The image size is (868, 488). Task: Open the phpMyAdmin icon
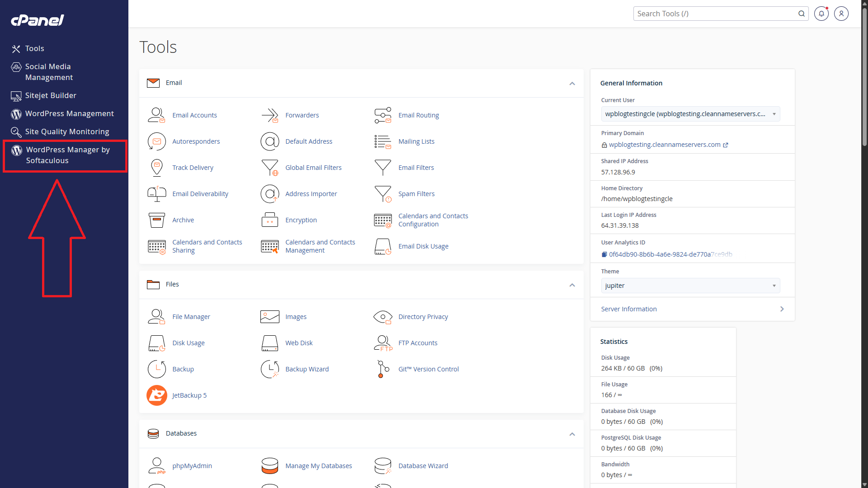156,466
